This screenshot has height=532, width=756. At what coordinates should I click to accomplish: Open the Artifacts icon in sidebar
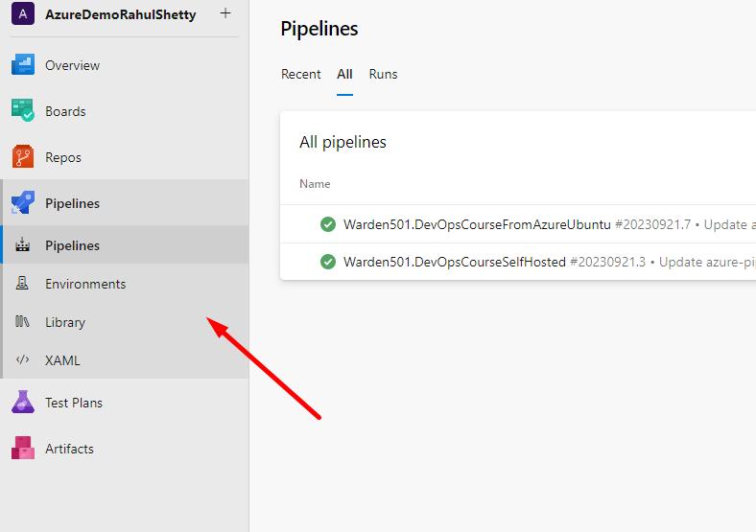point(23,449)
